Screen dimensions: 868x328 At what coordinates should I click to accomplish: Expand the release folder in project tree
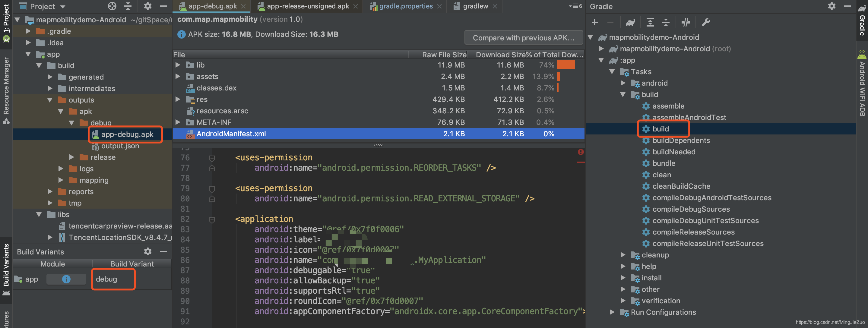71,157
